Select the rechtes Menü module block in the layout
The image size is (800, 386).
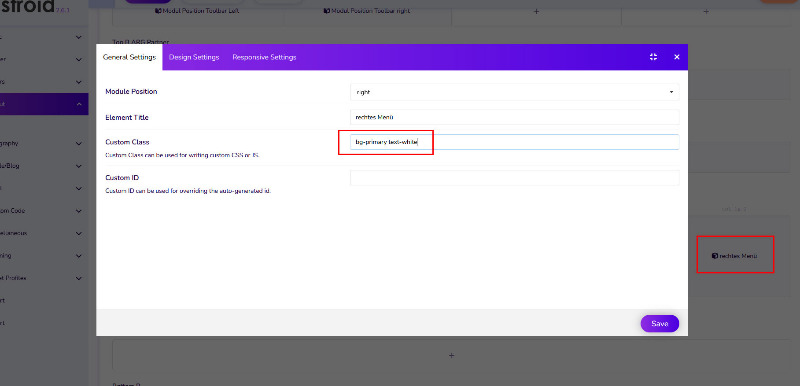click(735, 256)
